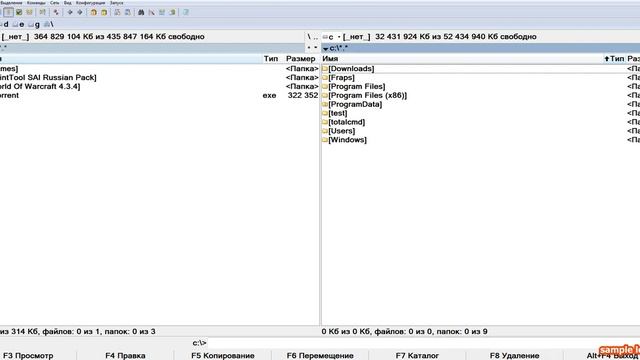Select the exe file sized 322 352
This screenshot has width=640, height=360.
click(159, 96)
